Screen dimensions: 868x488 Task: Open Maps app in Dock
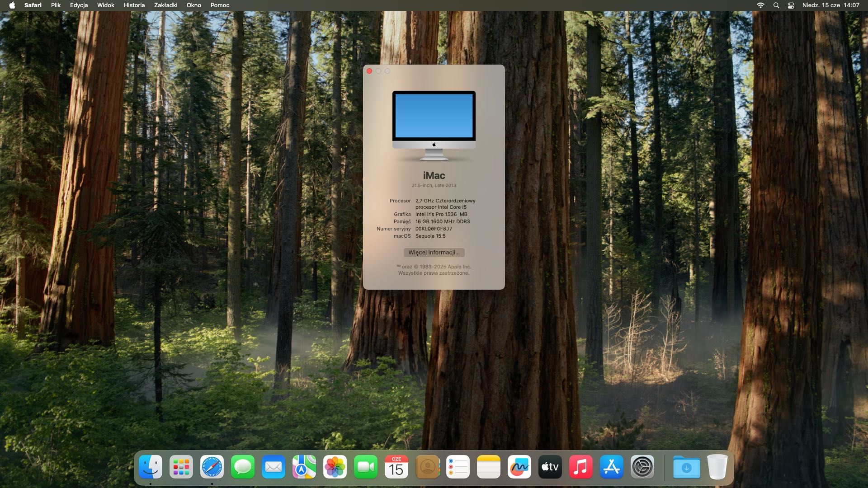tap(304, 467)
